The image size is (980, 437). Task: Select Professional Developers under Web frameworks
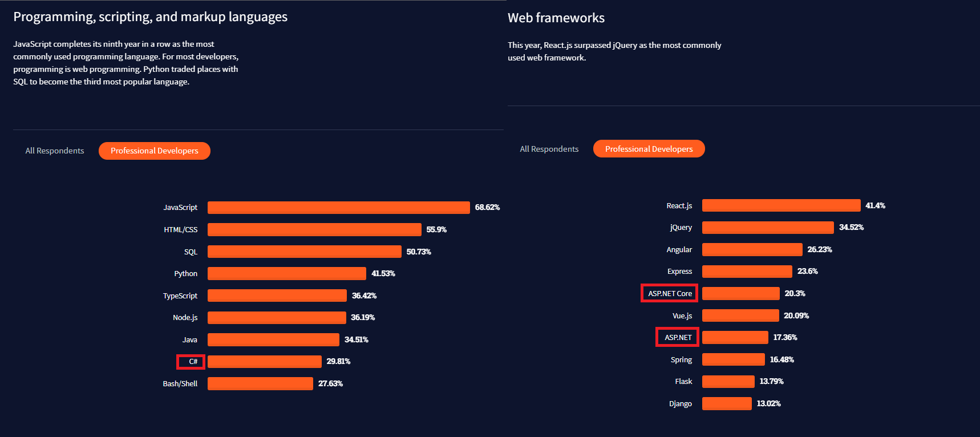pyautogui.click(x=649, y=149)
